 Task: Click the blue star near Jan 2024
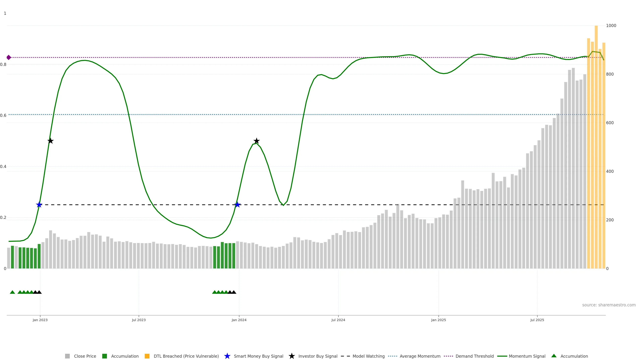click(237, 205)
